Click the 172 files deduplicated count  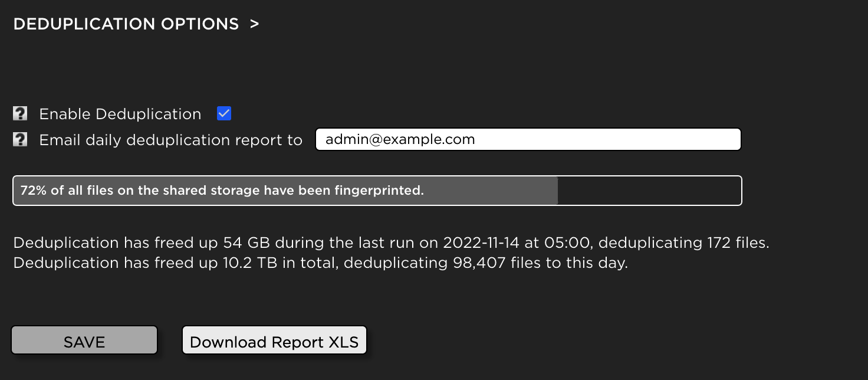737,243
